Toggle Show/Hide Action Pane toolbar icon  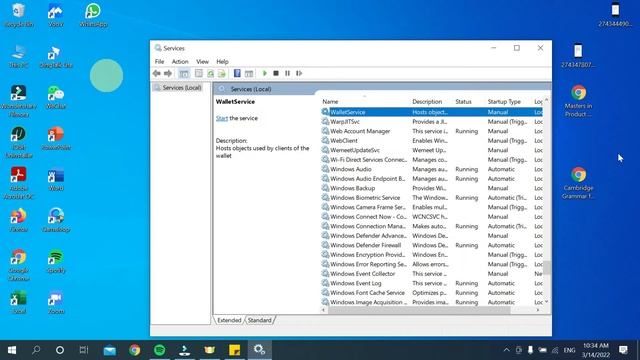coord(249,73)
